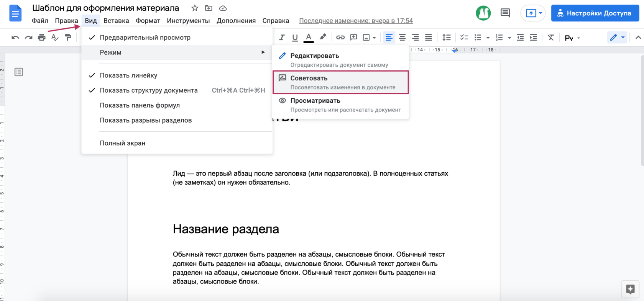Toggle Показать линейку option
Viewport: 644px width, 301px height.
point(177,75)
